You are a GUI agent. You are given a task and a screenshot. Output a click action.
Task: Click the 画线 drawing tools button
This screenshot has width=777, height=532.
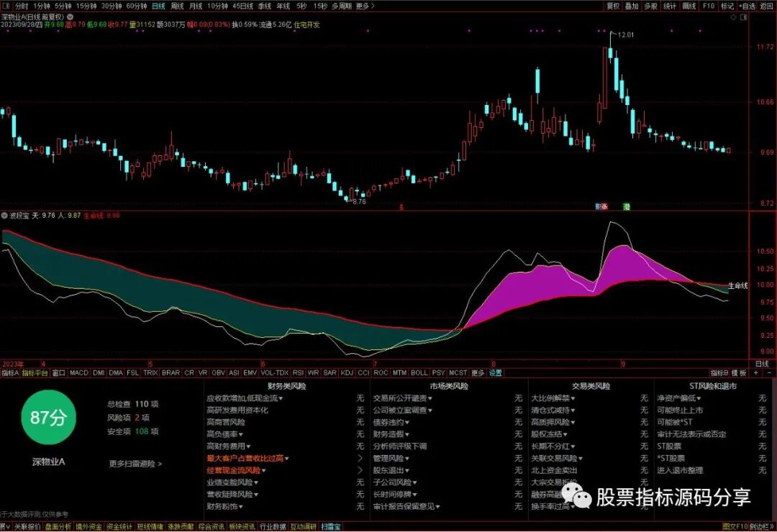tap(689, 6)
